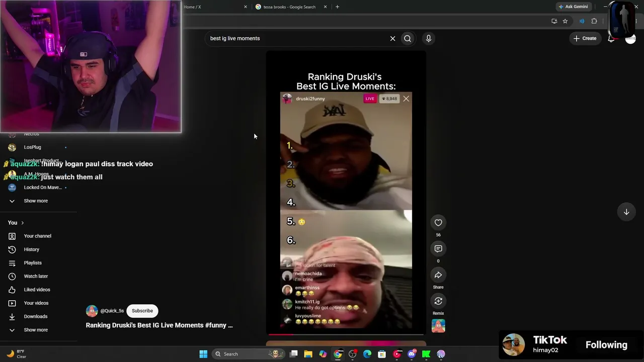Viewport: 644px width, 362px height.
Task: Open the Windows Start menu
Action: click(x=203, y=354)
